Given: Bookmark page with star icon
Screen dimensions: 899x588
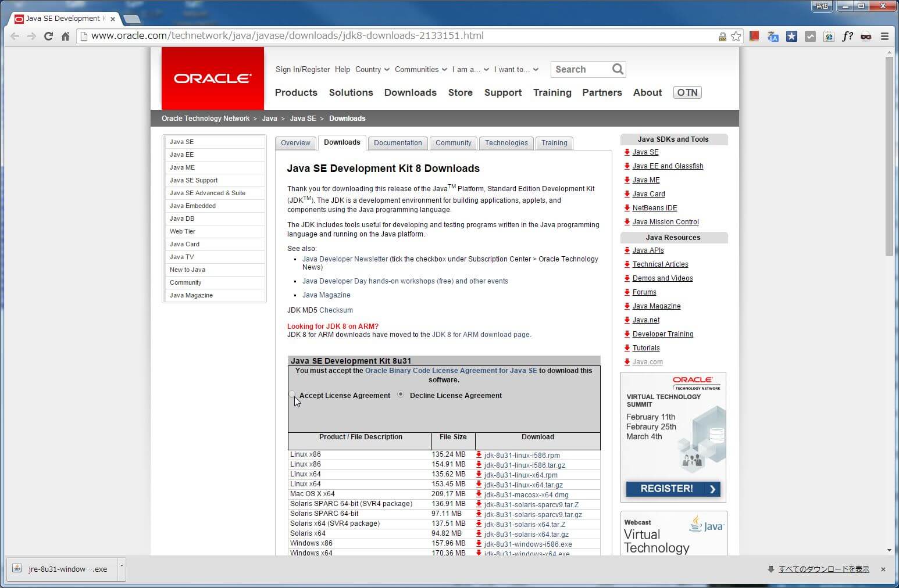Looking at the screenshot, I should click(x=736, y=36).
